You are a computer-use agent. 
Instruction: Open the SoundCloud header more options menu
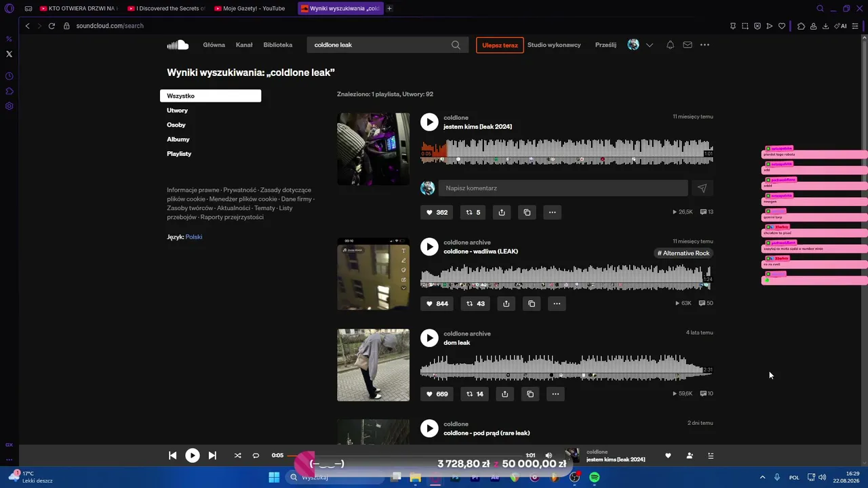[x=705, y=45]
